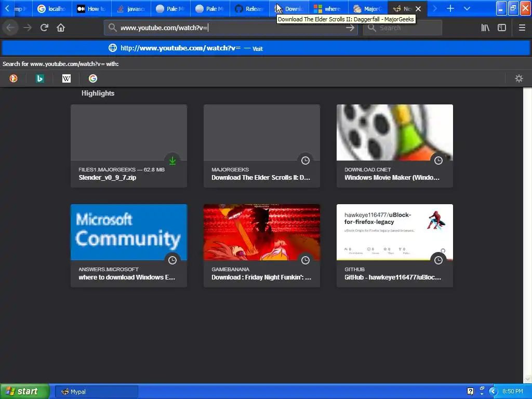Click the page vertical scrollbar
The height and width of the screenshot is (399, 532).
(x=527, y=235)
